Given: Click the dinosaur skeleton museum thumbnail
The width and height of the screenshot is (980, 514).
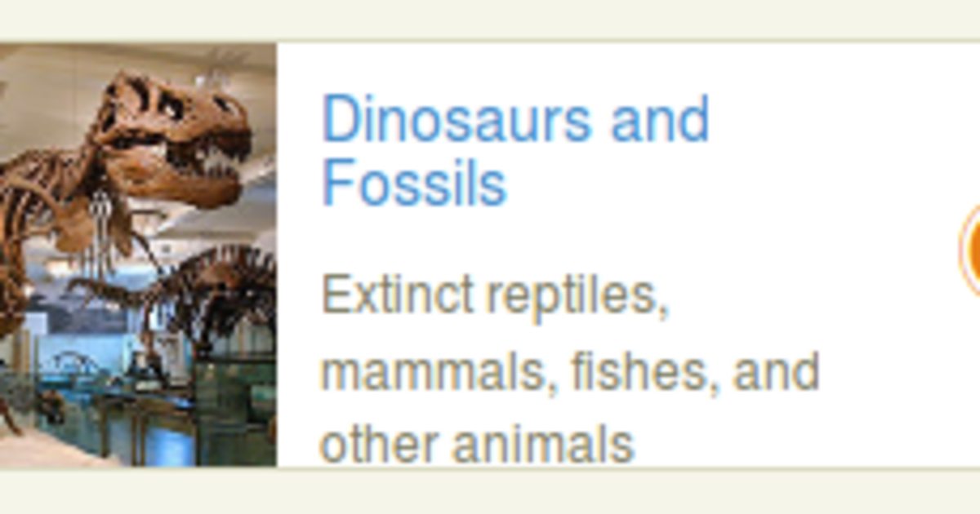Looking at the screenshot, I should (138, 255).
